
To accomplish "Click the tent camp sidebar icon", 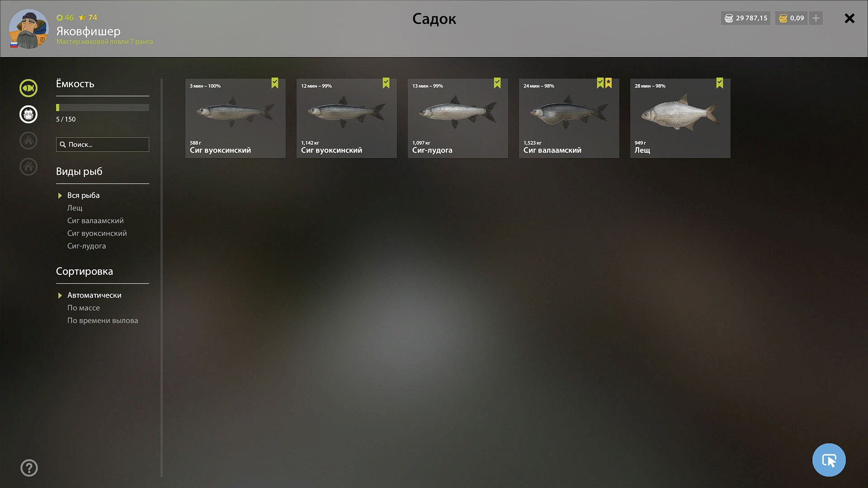I will (28, 141).
